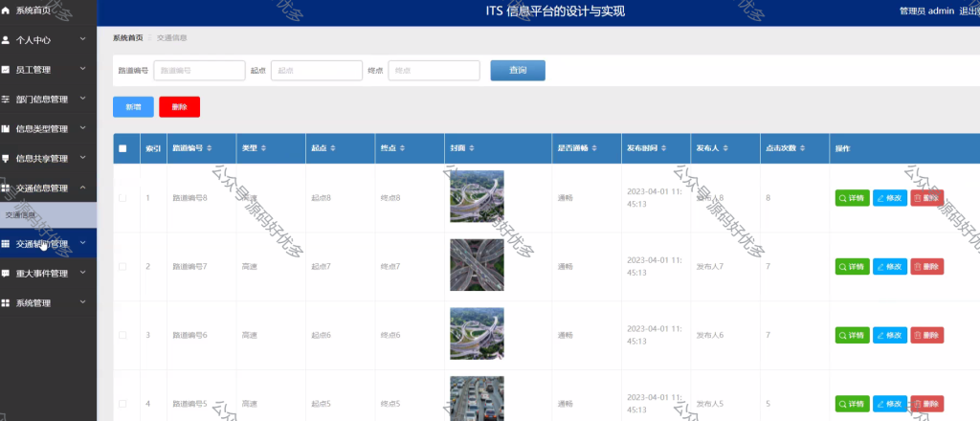Expand the 个人中心 menu chevron
The height and width of the screenshot is (421, 980).
83,39
